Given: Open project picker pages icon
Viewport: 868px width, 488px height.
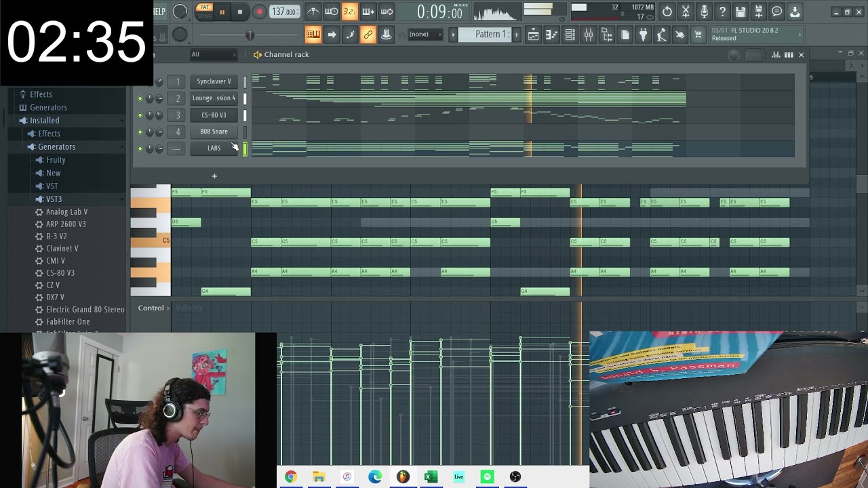Looking at the screenshot, I should coord(625,35).
